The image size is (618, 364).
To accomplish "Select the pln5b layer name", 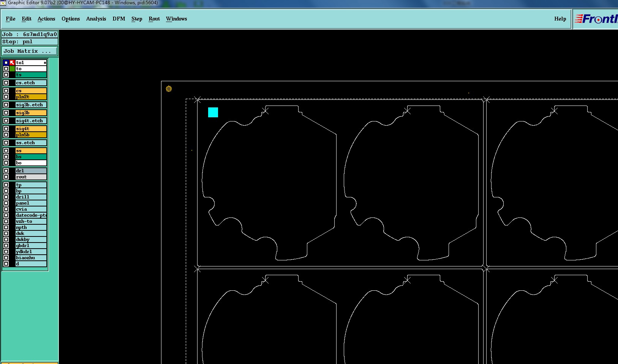I will 31,135.
